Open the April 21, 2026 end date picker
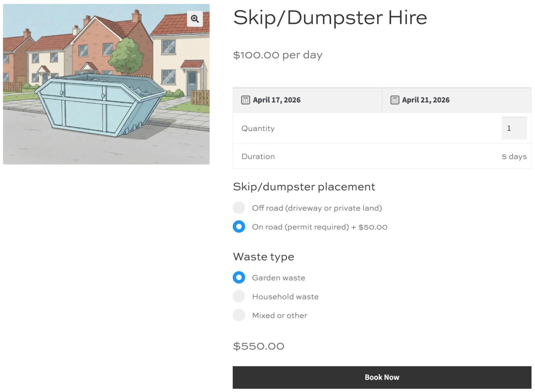Viewport: 535px width, 392px height. pyautogui.click(x=425, y=100)
